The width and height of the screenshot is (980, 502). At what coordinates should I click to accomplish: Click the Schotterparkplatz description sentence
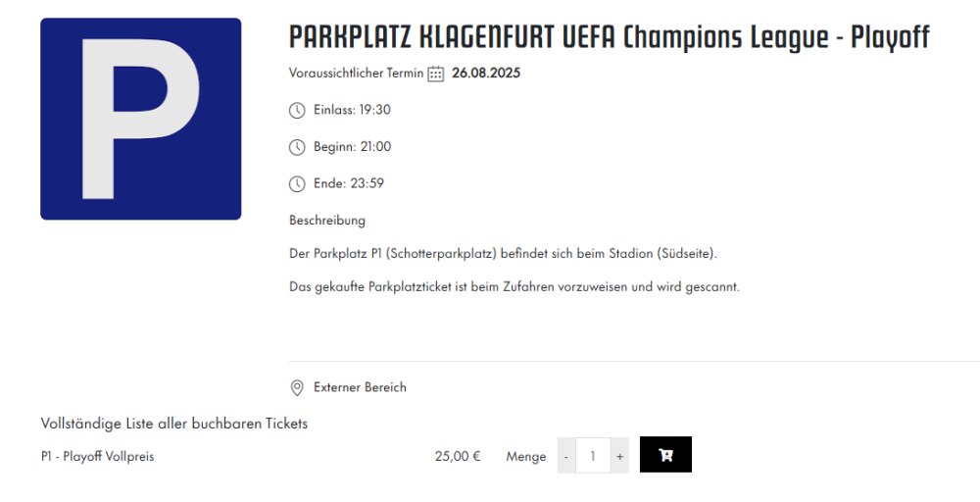(x=504, y=254)
